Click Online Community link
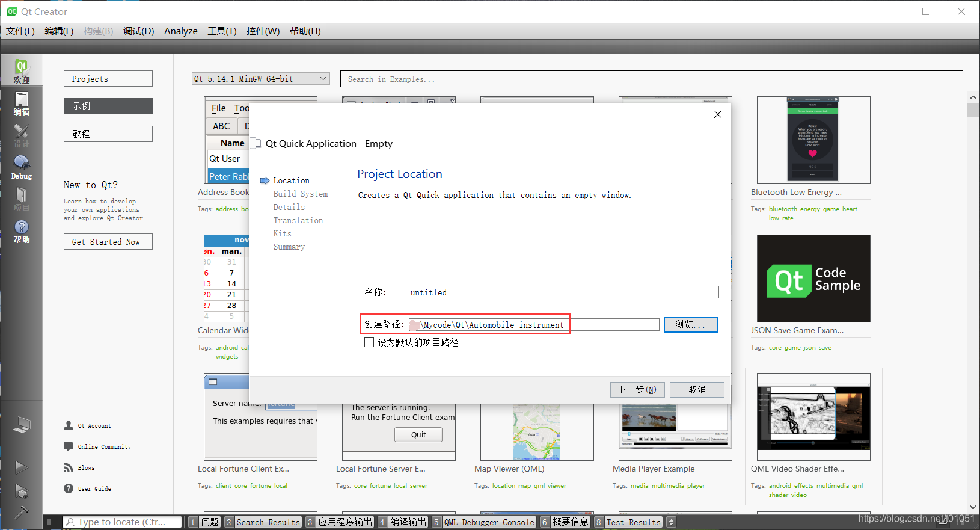 (104, 446)
